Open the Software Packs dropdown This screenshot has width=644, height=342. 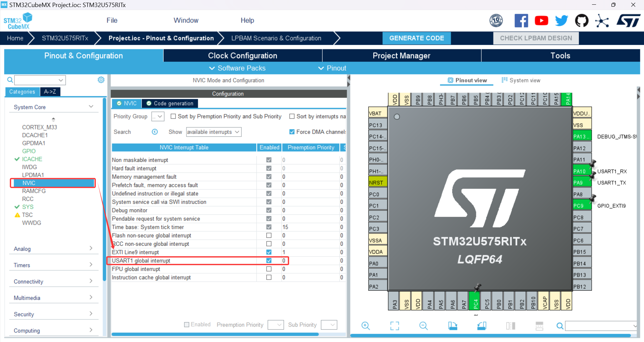[237, 68]
